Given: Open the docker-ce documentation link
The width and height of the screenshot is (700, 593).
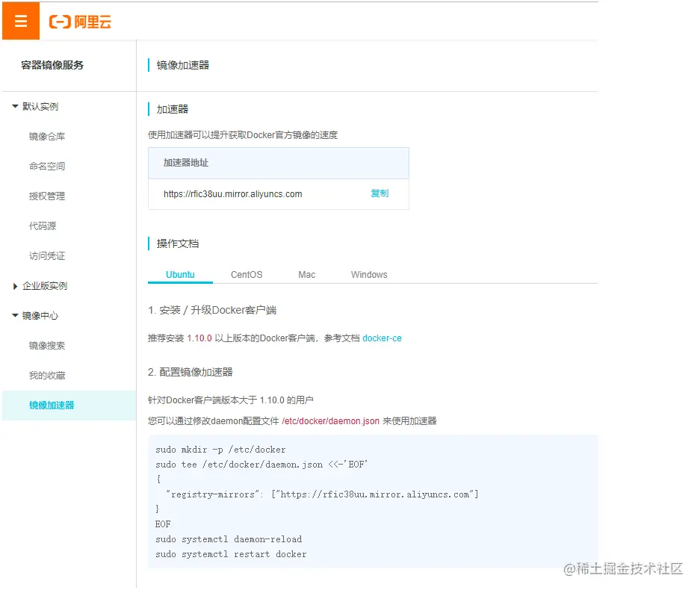Looking at the screenshot, I should (x=382, y=338).
